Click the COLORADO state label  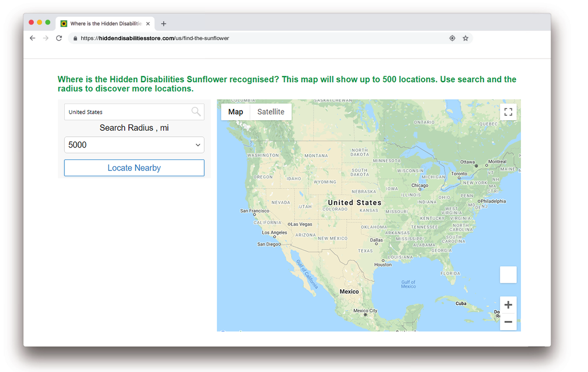point(335,209)
